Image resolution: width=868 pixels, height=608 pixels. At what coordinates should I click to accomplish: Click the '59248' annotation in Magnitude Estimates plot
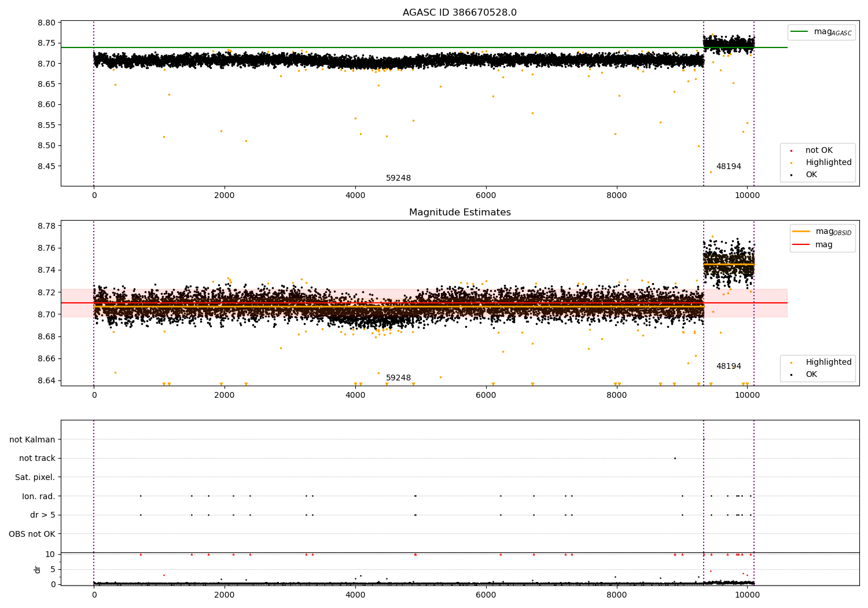398,378
